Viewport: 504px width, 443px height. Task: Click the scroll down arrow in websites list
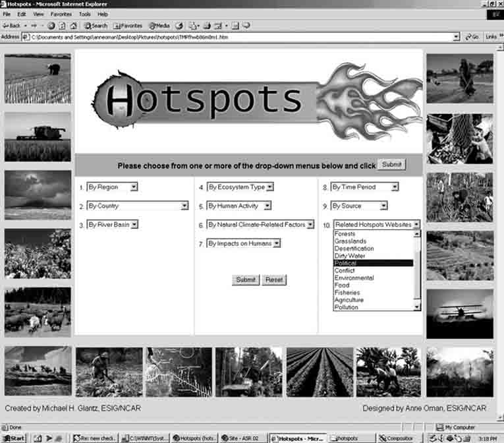pos(416,307)
